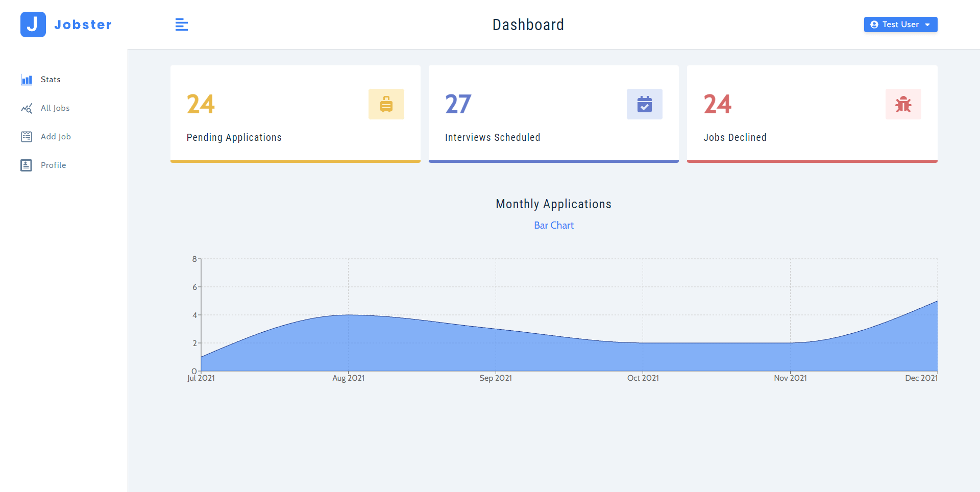This screenshot has width=980, height=492.
Task: Go to All Jobs page
Action: coord(55,108)
